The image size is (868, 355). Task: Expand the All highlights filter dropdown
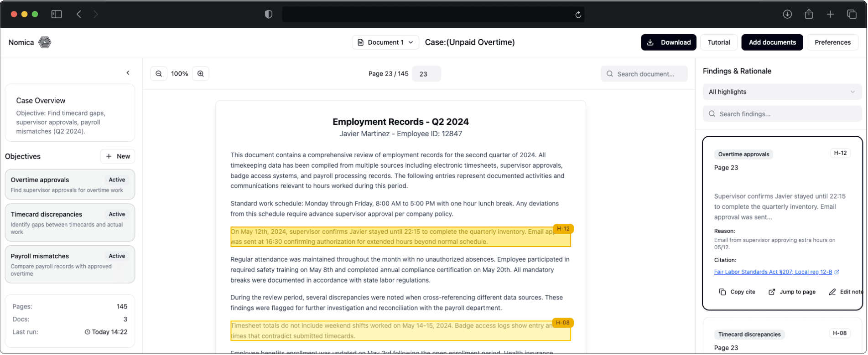(x=782, y=92)
